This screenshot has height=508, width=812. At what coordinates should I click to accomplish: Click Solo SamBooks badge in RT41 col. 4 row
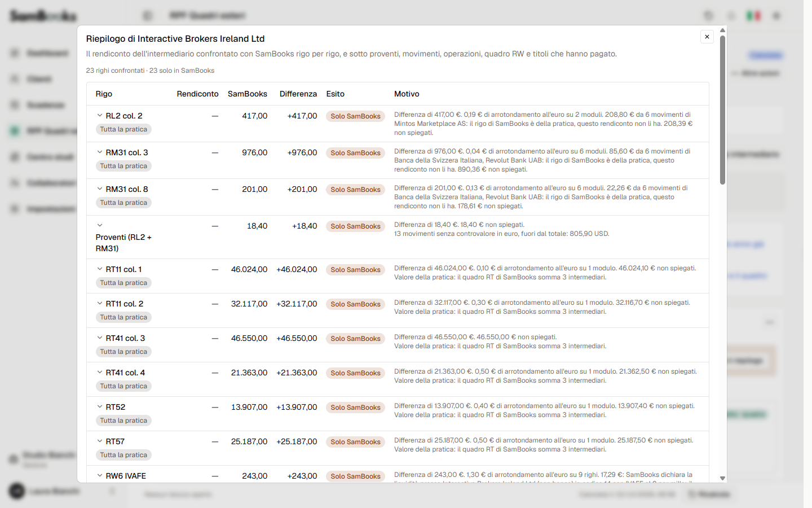pyautogui.click(x=355, y=373)
